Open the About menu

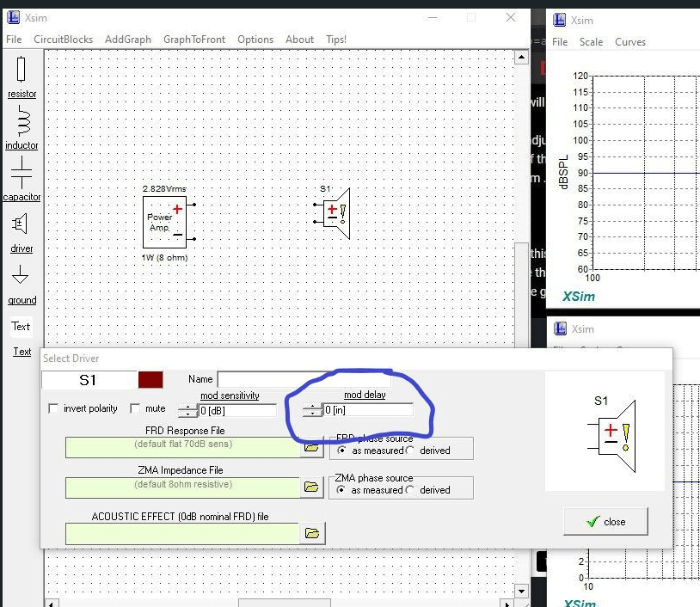click(x=299, y=40)
